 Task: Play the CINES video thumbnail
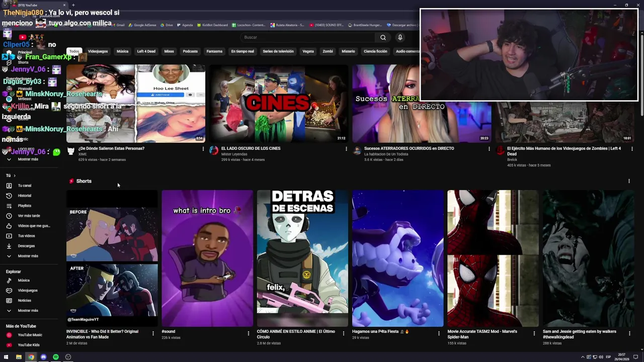(x=279, y=104)
